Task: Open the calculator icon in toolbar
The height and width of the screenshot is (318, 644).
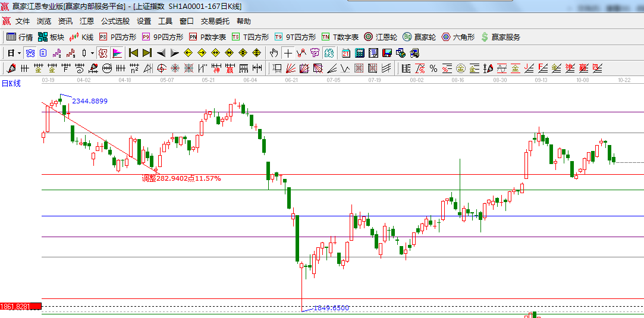Action: pyautogui.click(x=359, y=53)
